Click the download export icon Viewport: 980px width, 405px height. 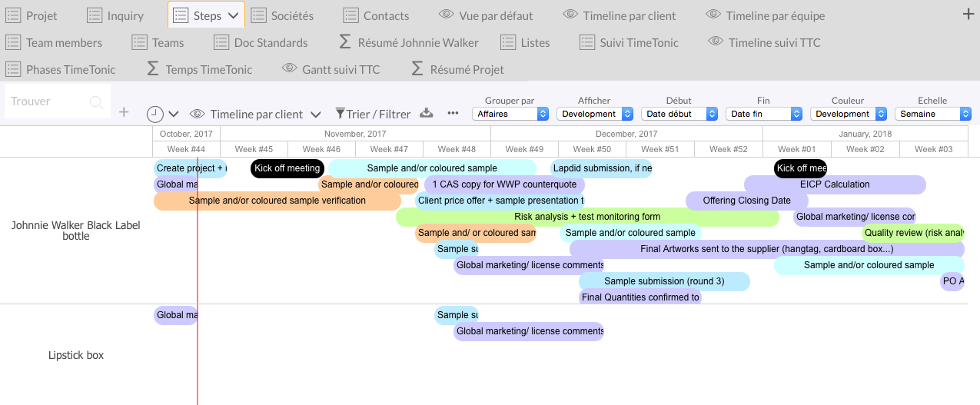click(x=427, y=113)
